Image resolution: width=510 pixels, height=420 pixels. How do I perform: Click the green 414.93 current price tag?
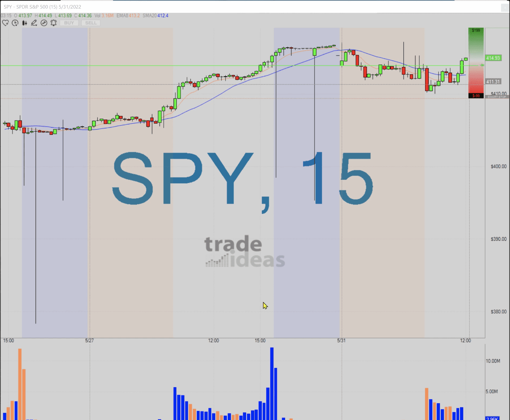493,58
